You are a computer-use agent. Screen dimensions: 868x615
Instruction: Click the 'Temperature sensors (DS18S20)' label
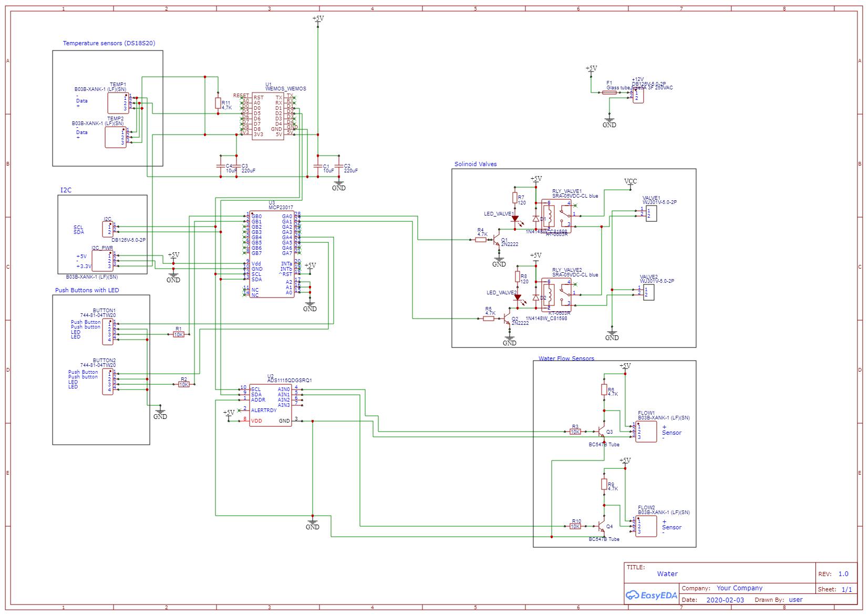click(x=109, y=43)
